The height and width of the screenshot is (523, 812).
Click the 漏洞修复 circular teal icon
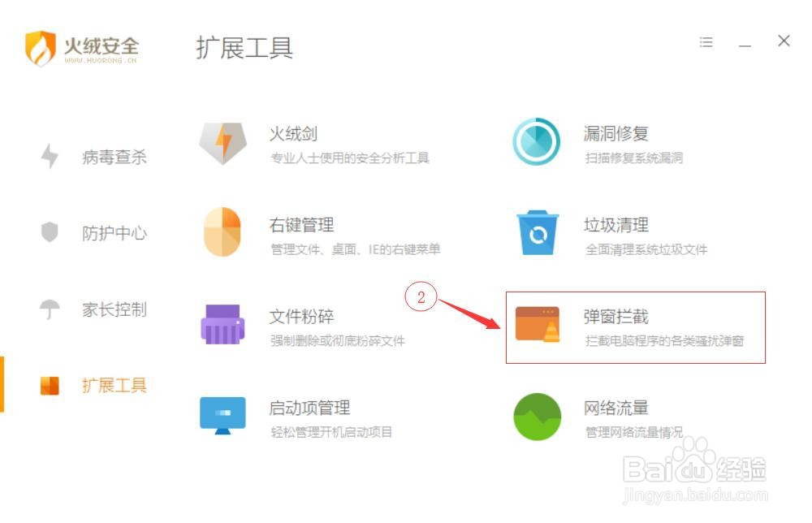tap(537, 142)
